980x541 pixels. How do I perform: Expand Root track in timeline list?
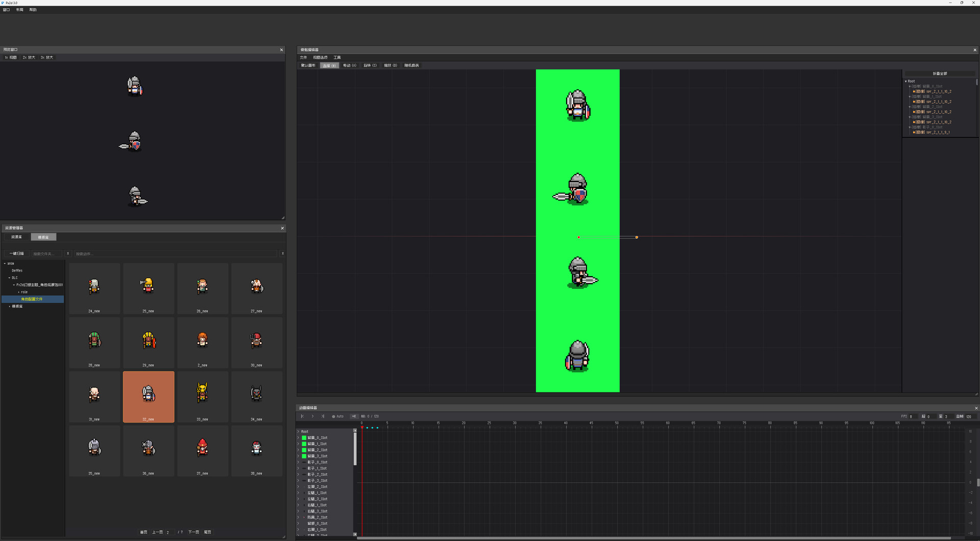point(298,432)
